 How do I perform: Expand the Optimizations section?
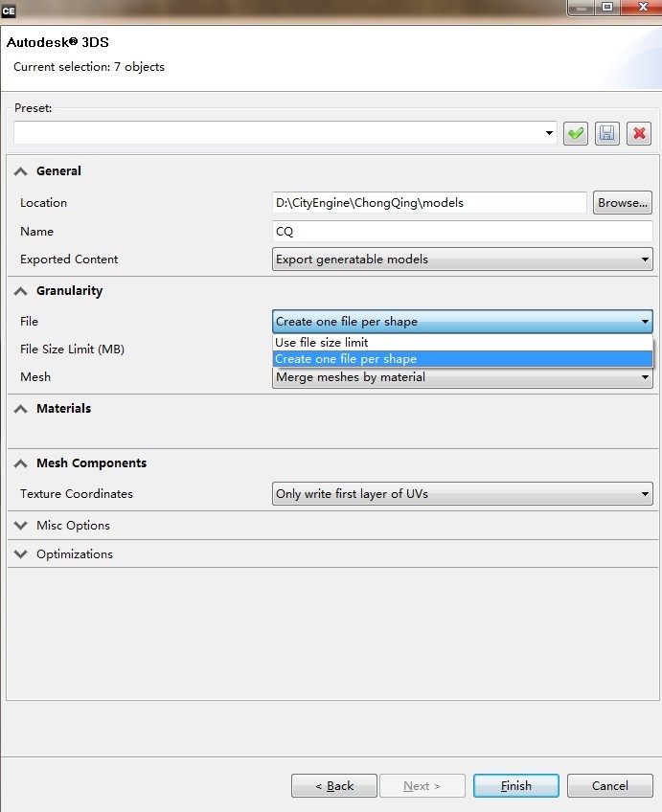[x=21, y=554]
